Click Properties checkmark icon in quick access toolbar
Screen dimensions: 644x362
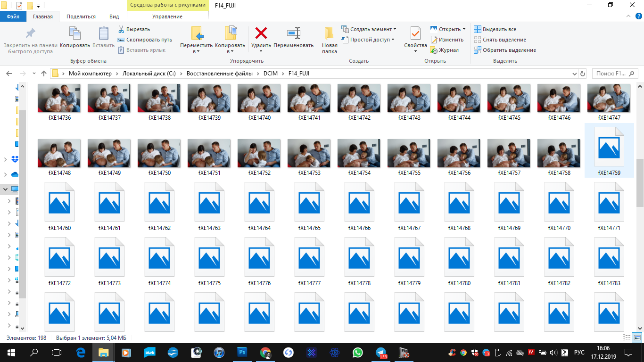click(19, 6)
